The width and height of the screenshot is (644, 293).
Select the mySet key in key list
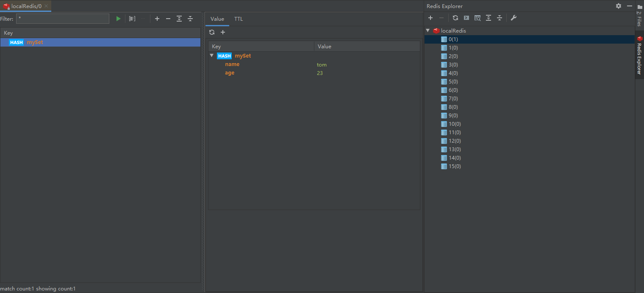(100, 42)
